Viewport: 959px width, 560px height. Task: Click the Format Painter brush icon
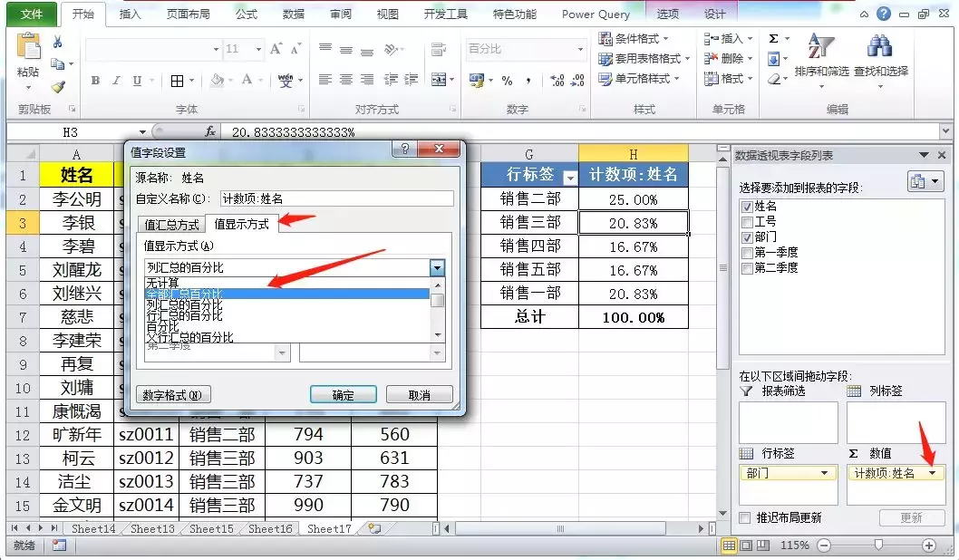point(57,87)
